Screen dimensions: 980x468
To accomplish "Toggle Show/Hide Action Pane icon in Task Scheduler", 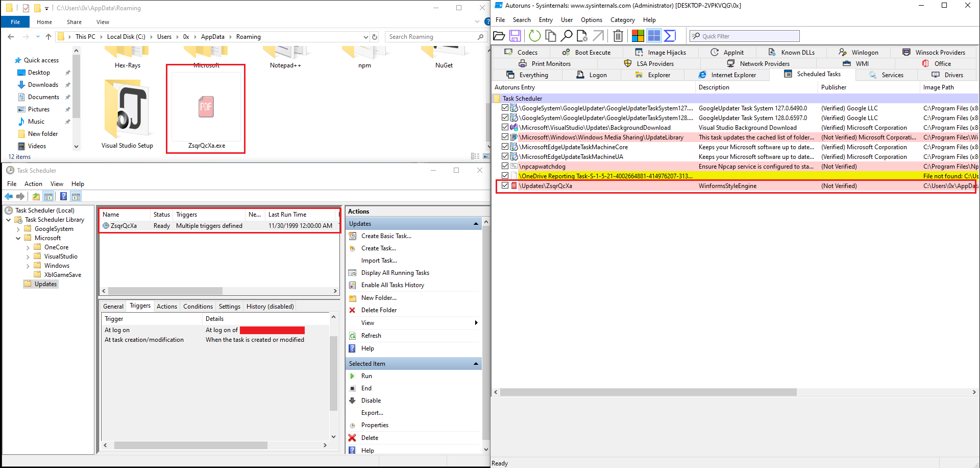I will (76, 196).
